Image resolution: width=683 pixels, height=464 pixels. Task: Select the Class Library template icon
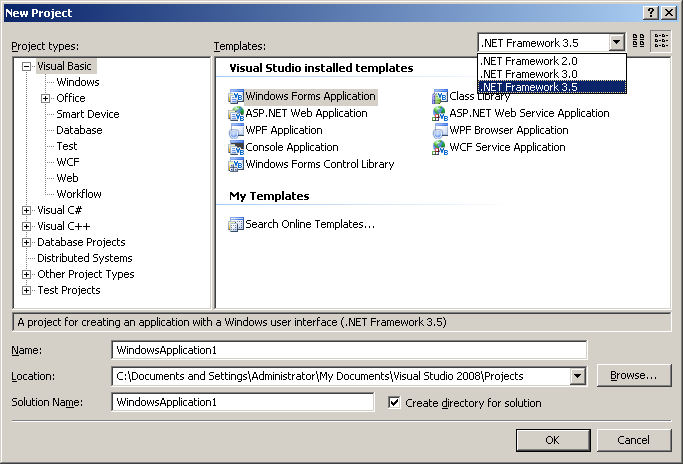(440, 96)
